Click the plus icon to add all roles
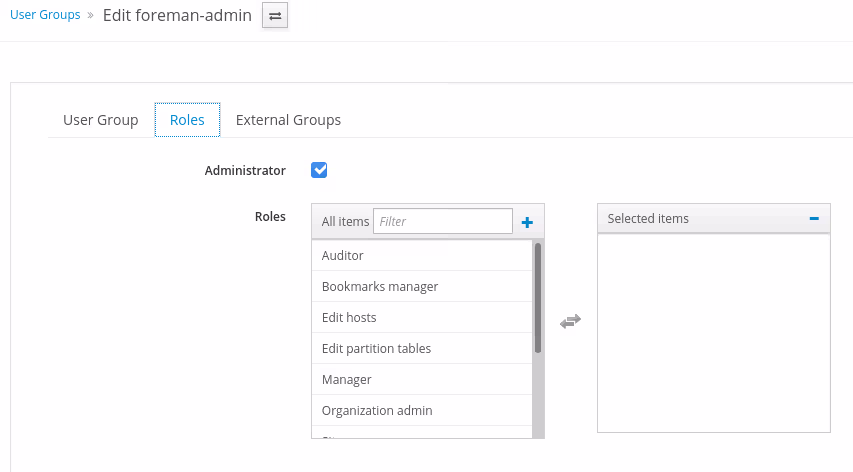 (527, 222)
